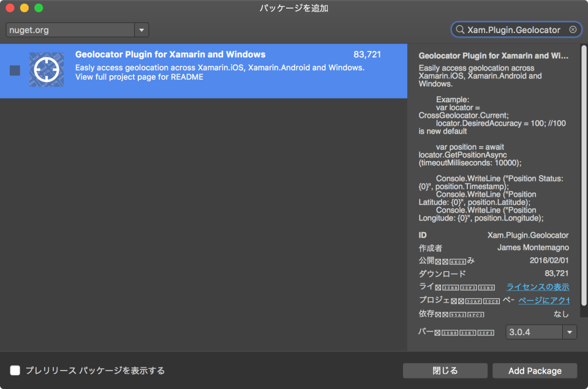Viewport: 588px width, 389px height.
Task: Click the arrow icon beside nuget.org
Action: pos(142,29)
